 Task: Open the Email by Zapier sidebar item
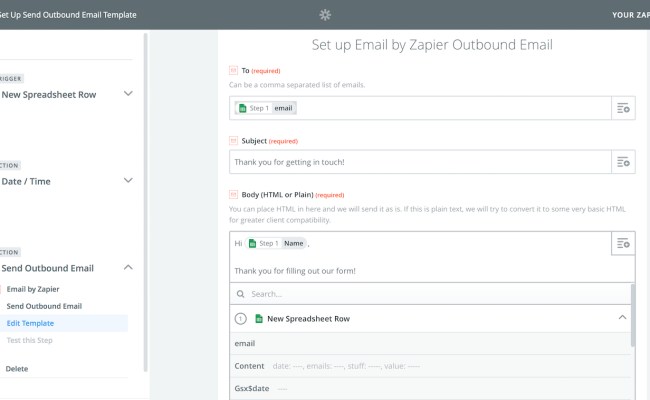click(33, 289)
